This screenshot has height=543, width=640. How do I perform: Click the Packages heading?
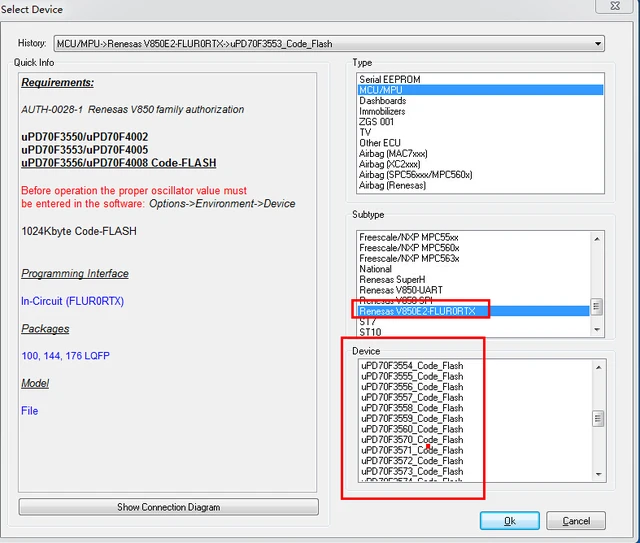[x=45, y=329]
